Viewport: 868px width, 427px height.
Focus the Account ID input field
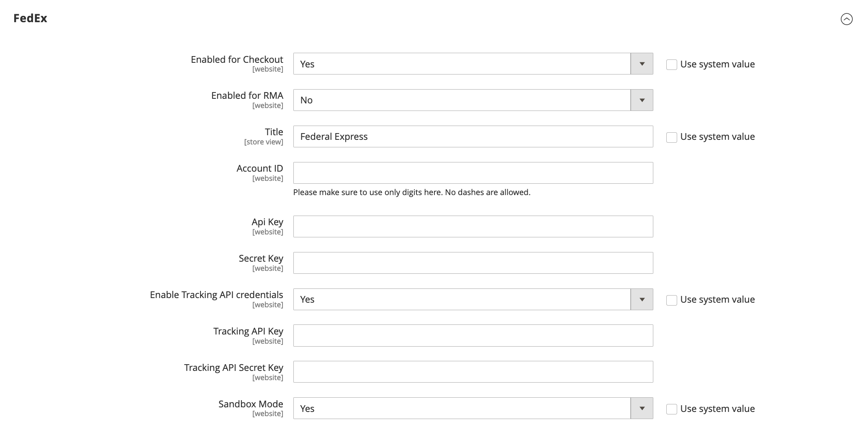[473, 173]
